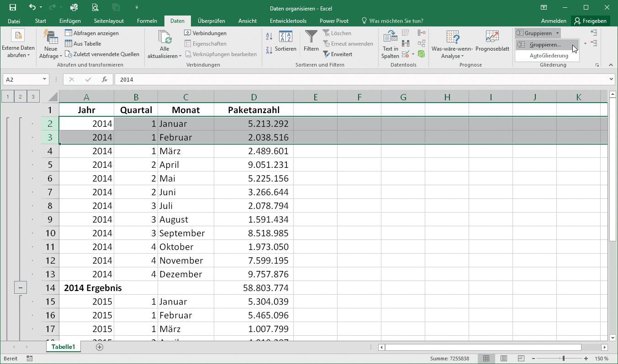The image size is (618, 364).
Task: Switch to page break preview
Action: tap(520, 359)
